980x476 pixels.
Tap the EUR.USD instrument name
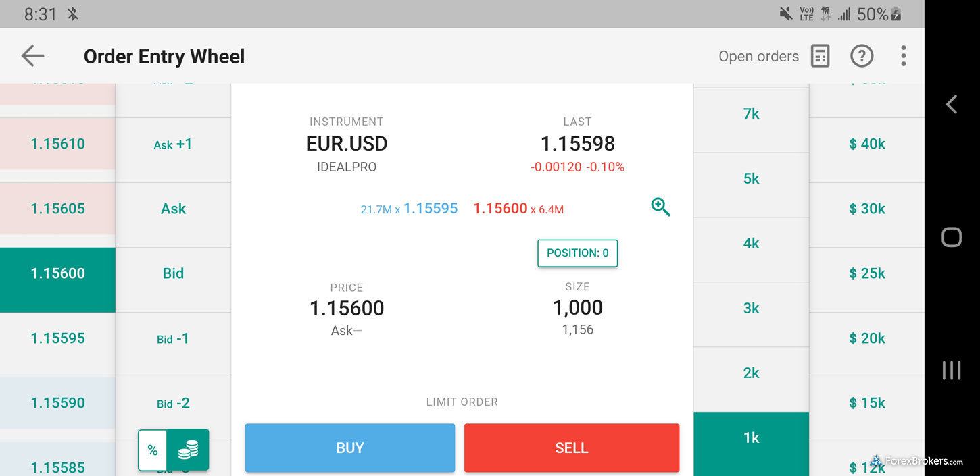[347, 144]
